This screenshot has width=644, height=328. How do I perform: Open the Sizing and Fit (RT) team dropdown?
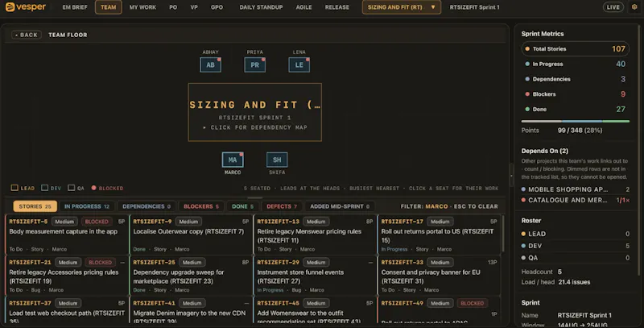click(x=401, y=7)
